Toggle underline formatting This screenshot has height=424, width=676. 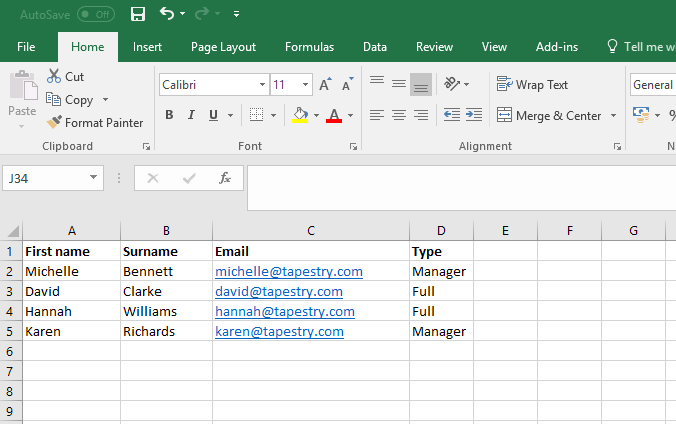point(213,115)
